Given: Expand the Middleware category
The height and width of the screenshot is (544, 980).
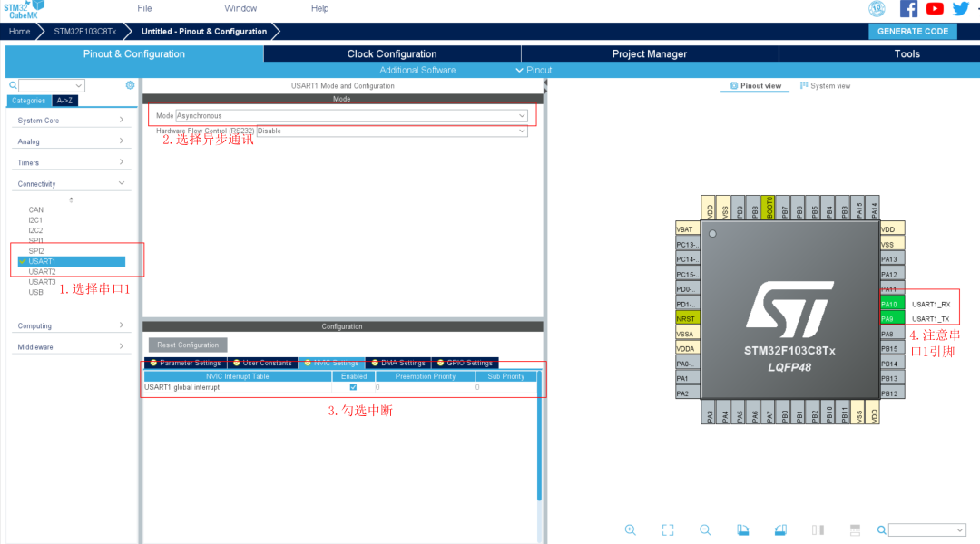Looking at the screenshot, I should [71, 347].
